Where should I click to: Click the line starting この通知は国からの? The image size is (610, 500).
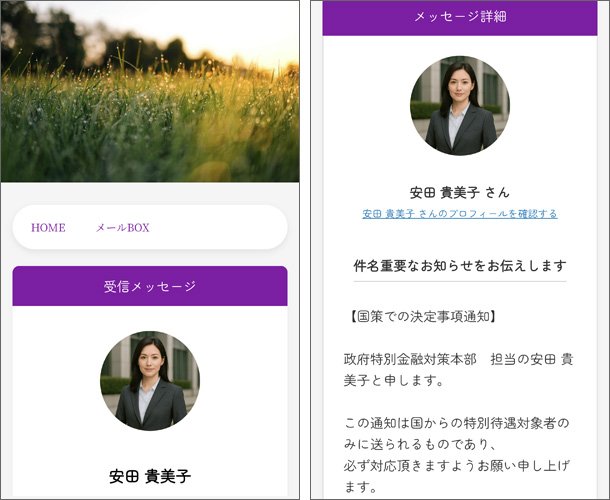458,422
